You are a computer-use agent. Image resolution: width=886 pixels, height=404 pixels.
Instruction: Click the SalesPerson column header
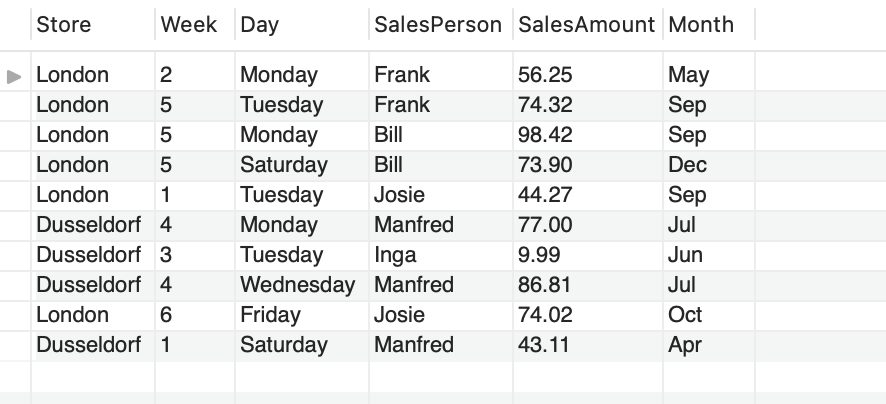point(441,25)
